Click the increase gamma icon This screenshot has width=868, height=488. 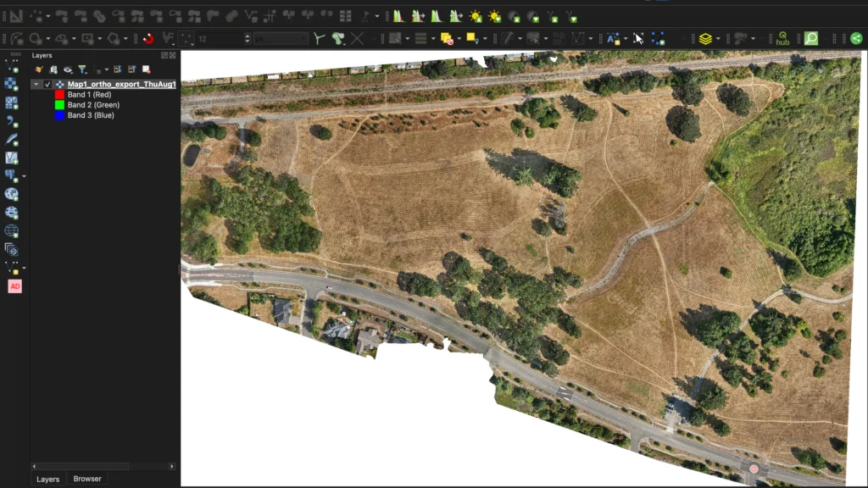tap(552, 17)
